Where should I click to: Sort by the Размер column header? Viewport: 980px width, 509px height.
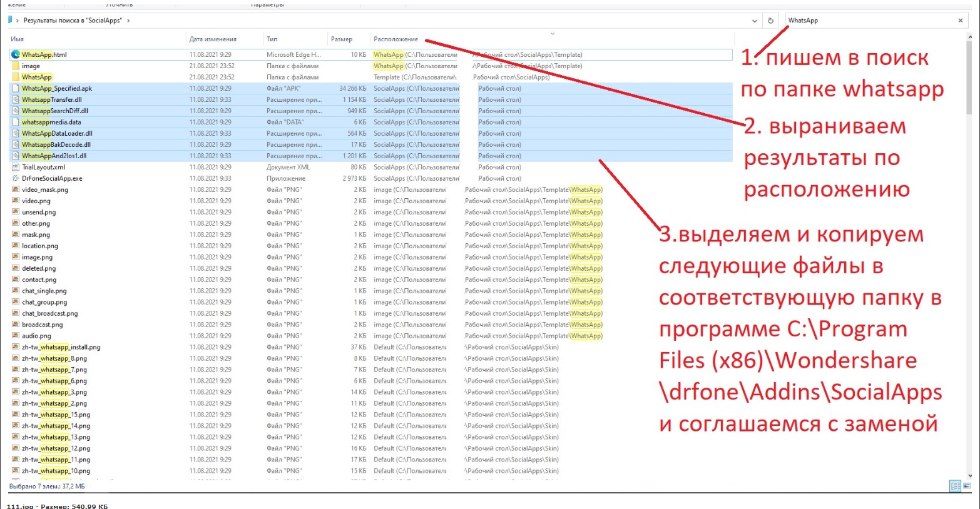point(342,39)
